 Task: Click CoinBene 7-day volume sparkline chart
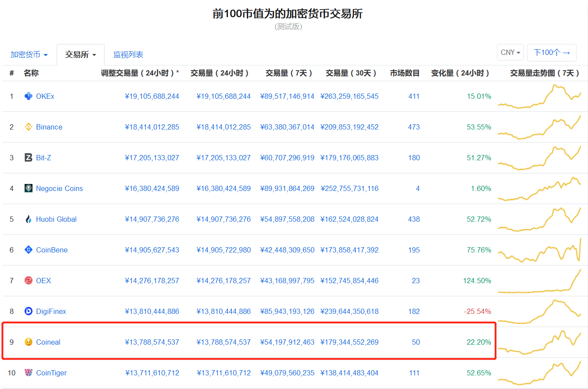coord(540,250)
